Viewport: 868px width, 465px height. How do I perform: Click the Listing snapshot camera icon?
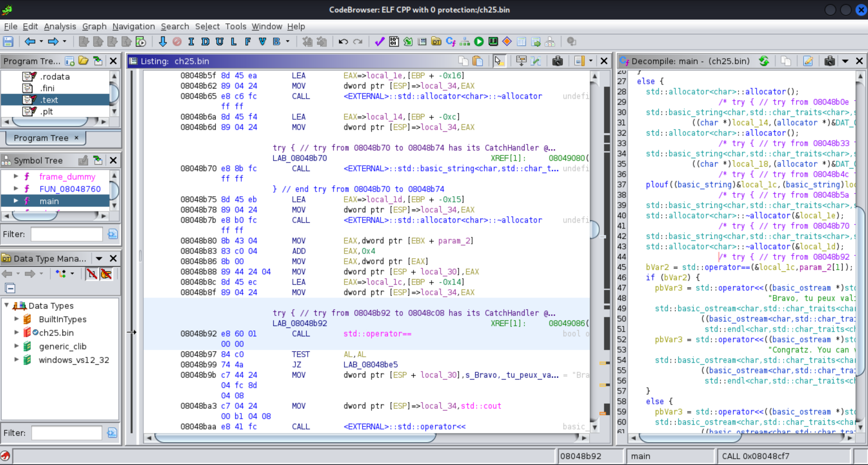click(x=557, y=61)
